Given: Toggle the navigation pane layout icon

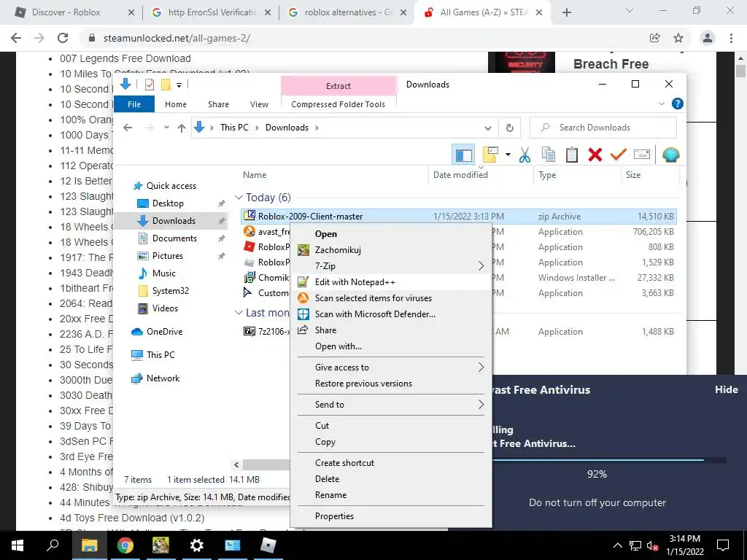Looking at the screenshot, I should 463,155.
